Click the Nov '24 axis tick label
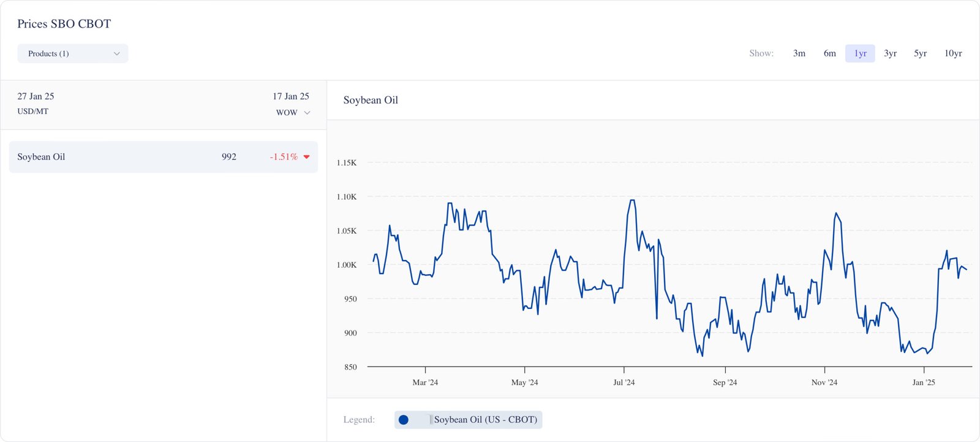 point(824,383)
